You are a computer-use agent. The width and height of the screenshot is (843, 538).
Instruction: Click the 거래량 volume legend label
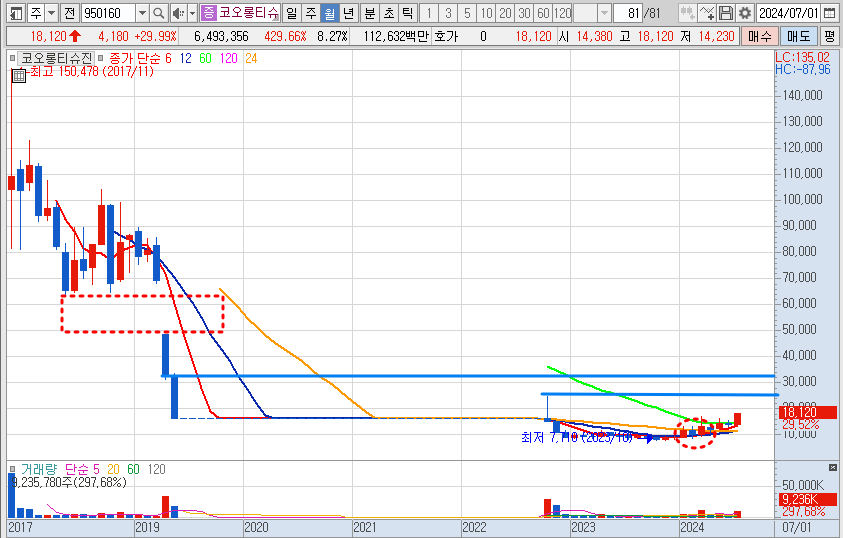click(x=39, y=469)
